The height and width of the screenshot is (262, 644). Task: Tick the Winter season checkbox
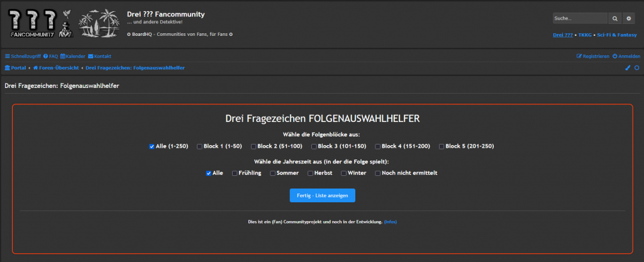pyautogui.click(x=343, y=173)
